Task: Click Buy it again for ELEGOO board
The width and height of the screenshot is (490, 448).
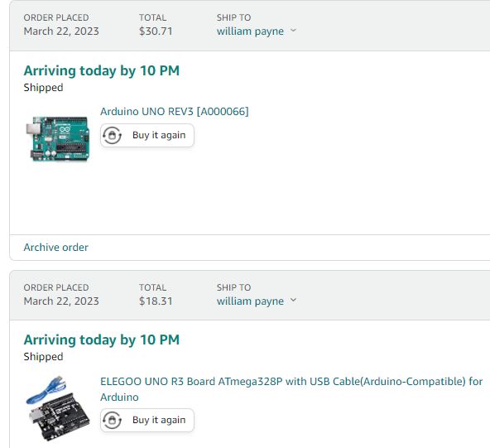Action: [147, 420]
